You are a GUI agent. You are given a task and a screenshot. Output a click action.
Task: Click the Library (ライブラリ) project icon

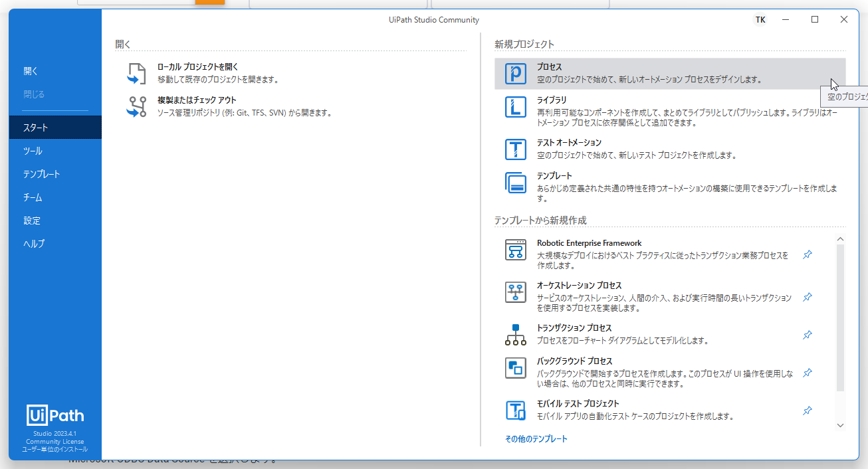pyautogui.click(x=516, y=107)
